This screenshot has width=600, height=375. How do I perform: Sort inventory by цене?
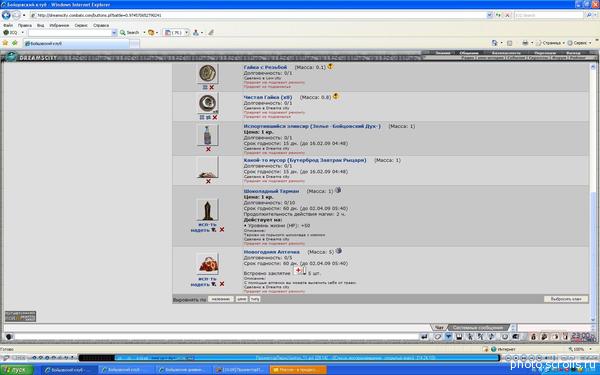(241, 299)
